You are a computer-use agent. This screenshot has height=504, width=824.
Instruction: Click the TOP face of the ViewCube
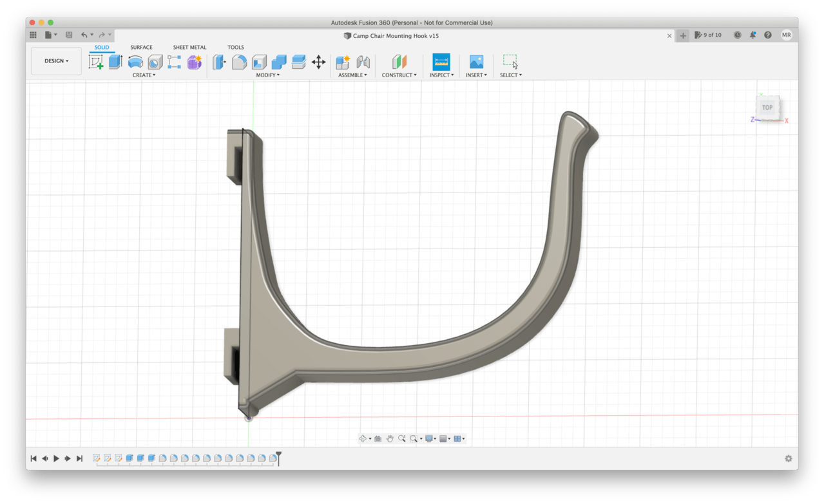pos(767,107)
